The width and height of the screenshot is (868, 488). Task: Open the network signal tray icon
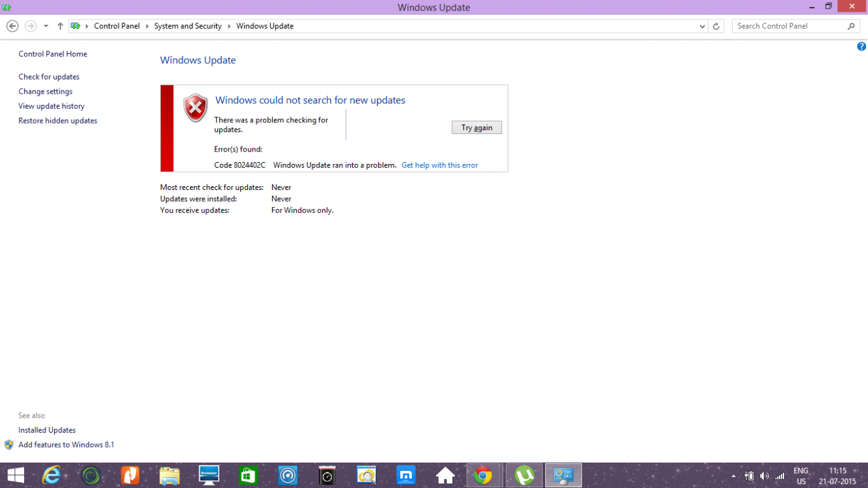(780, 476)
